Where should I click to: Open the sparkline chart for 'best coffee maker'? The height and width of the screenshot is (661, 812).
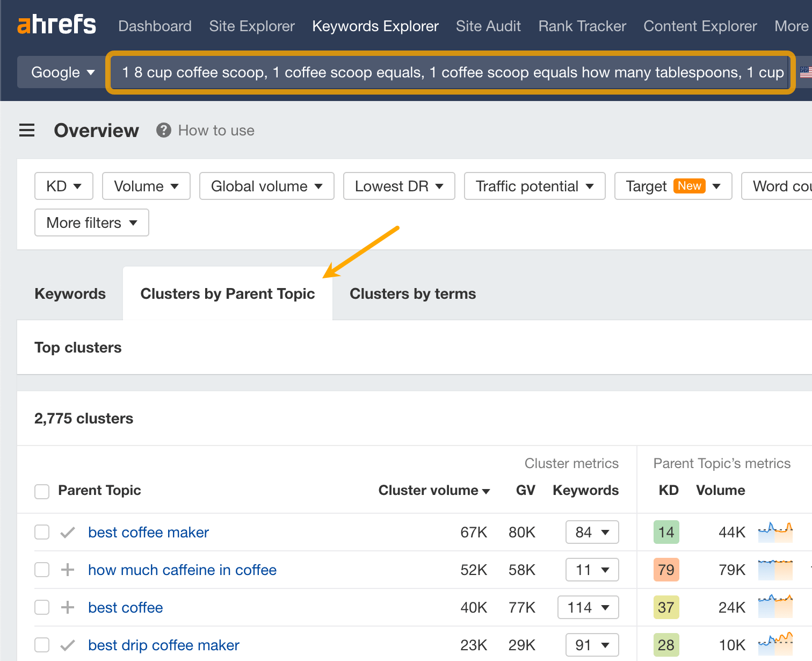pos(775,532)
